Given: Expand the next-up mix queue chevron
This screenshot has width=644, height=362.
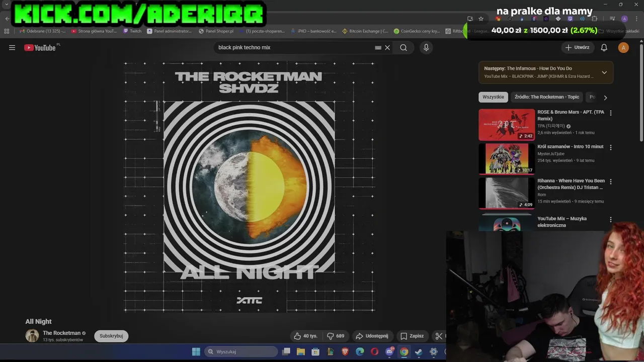Looking at the screenshot, I should pyautogui.click(x=604, y=72).
